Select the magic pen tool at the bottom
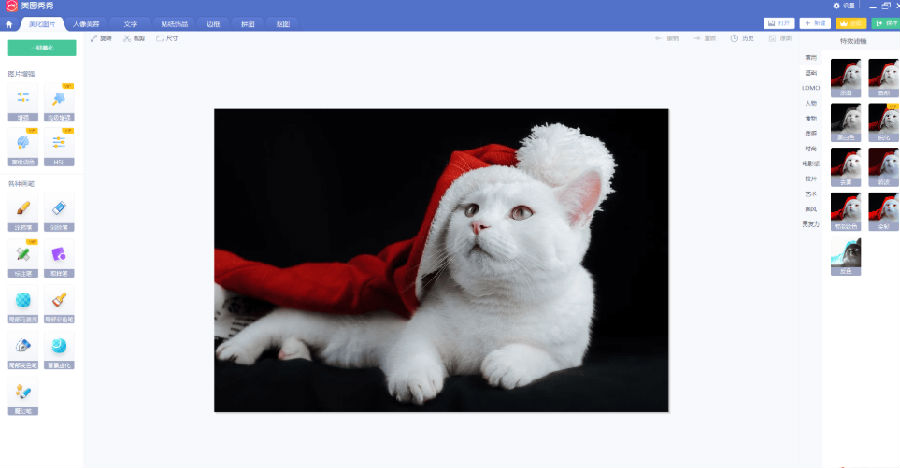Screen dimensions: 900x468 pos(23,396)
